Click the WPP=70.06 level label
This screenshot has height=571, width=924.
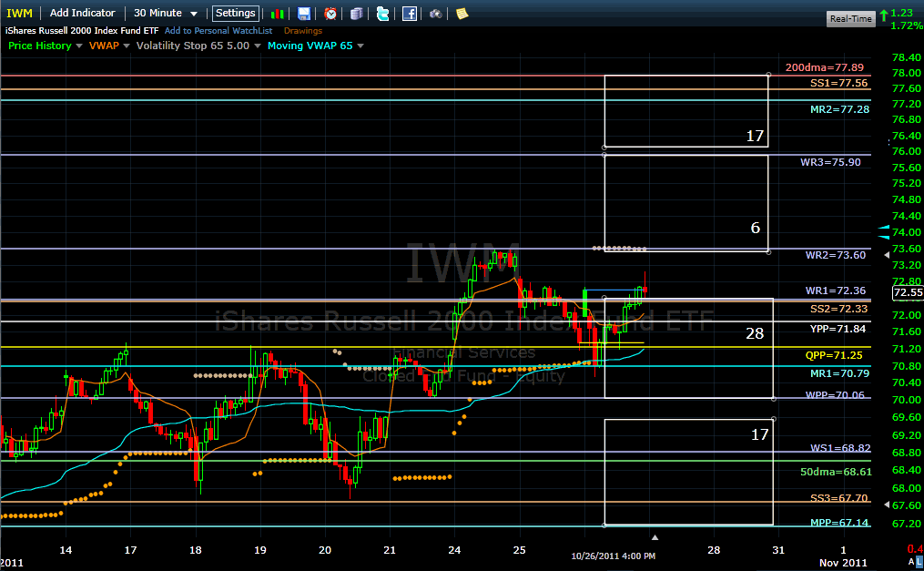coord(835,395)
